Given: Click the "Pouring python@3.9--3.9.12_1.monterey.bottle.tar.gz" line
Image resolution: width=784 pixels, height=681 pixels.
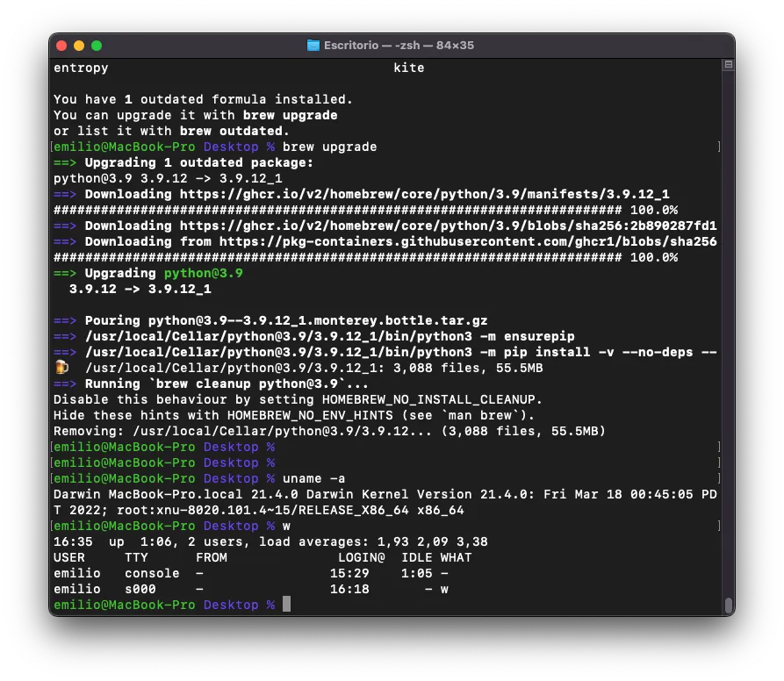Looking at the screenshot, I should tap(286, 321).
